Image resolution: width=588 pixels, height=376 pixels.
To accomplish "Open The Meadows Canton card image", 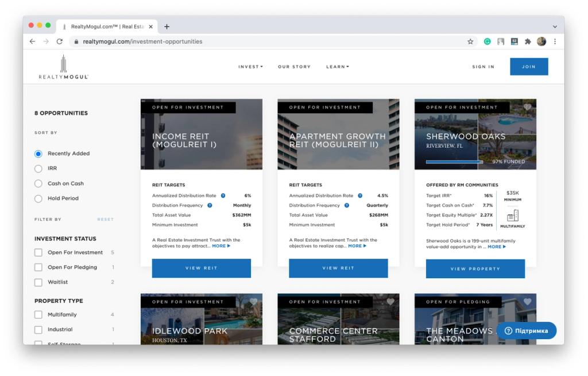I will coord(475,319).
